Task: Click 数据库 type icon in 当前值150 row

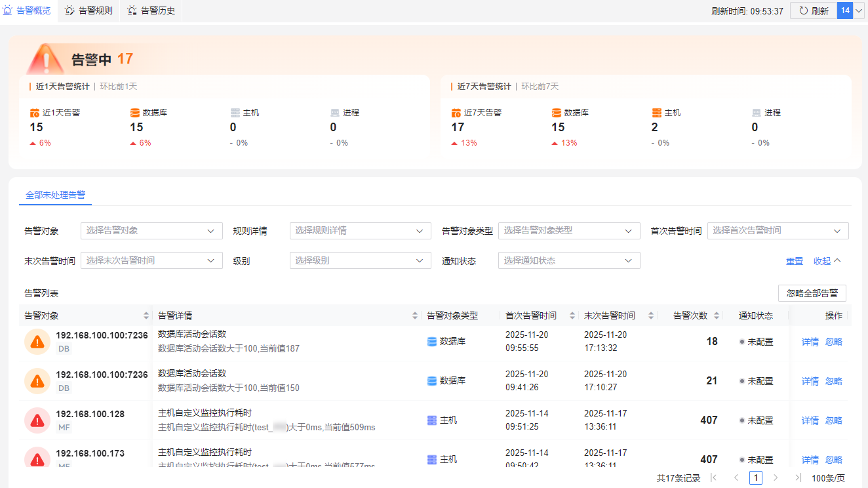Action: pyautogui.click(x=431, y=380)
